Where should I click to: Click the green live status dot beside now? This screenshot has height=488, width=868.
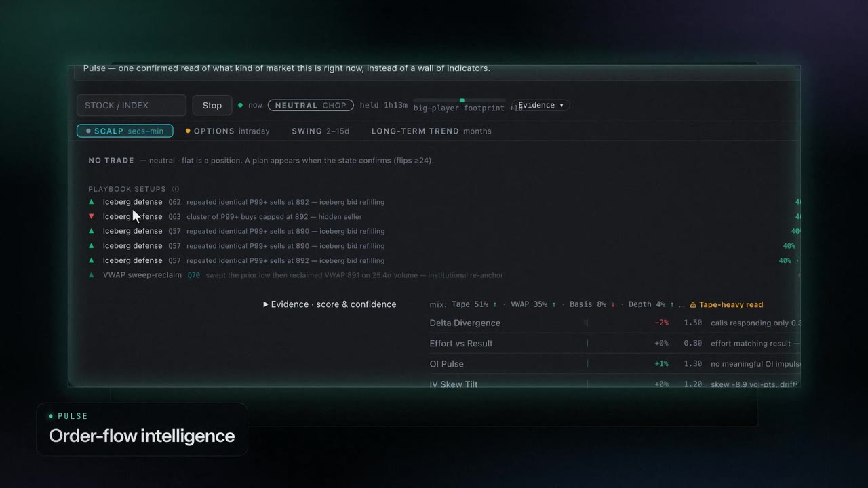[x=240, y=106]
